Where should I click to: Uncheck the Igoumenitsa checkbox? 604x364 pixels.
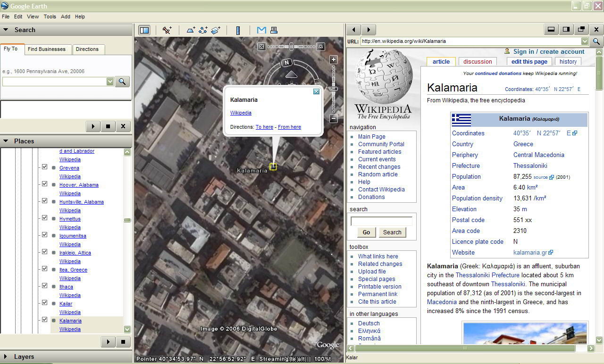click(44, 235)
